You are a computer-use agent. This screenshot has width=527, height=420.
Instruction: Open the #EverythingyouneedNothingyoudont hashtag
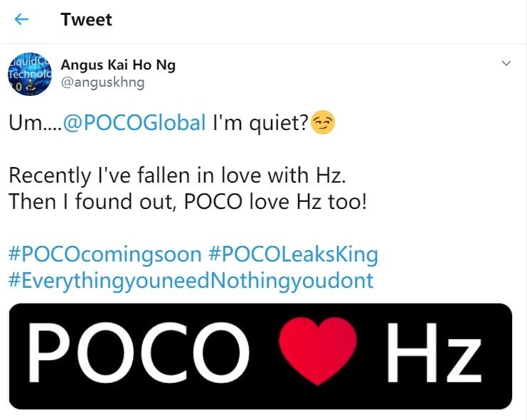tap(191, 280)
